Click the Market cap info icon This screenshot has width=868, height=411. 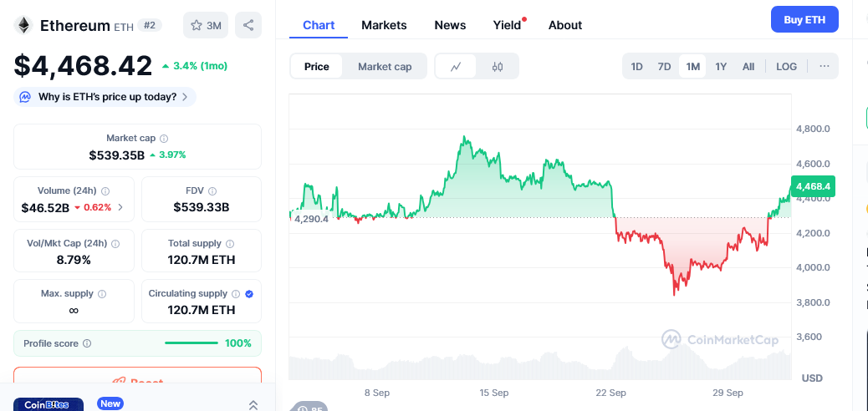tap(164, 139)
